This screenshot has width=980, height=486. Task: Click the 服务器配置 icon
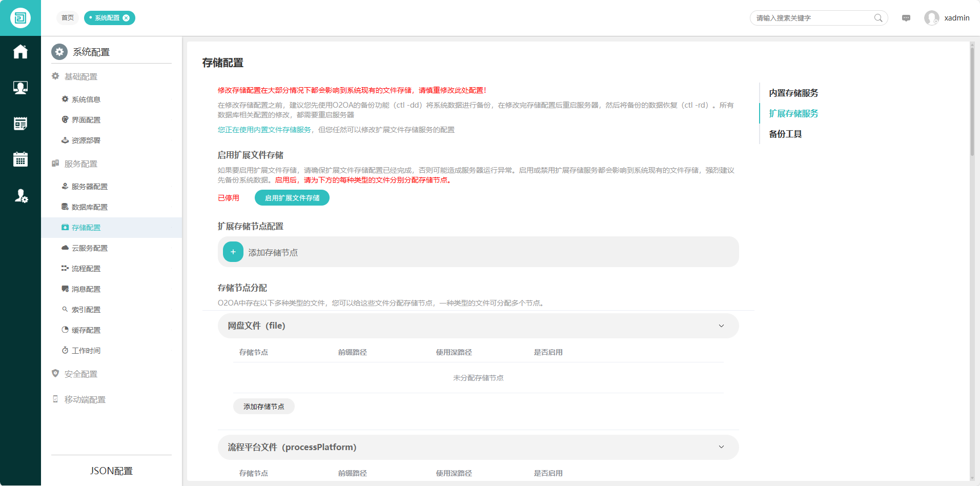click(x=65, y=186)
